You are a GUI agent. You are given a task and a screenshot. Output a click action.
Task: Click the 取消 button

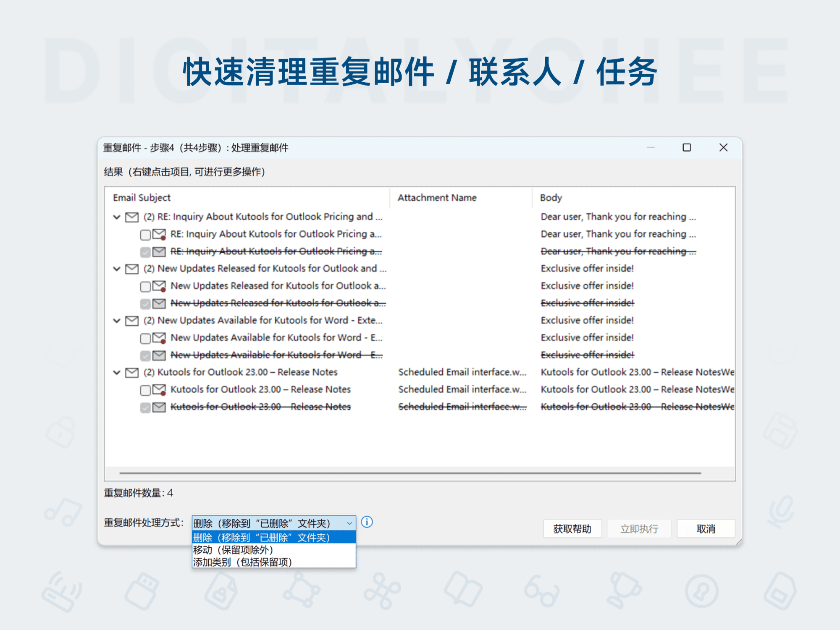point(706,528)
